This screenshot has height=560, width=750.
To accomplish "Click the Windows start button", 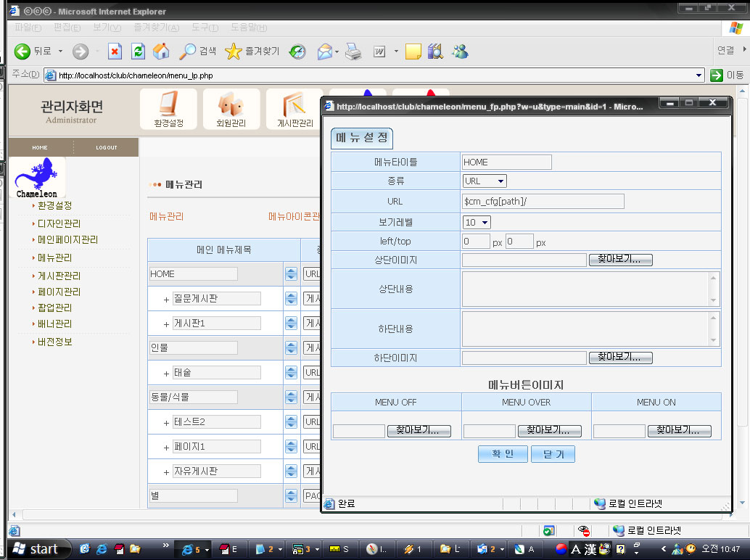I will tap(35, 549).
